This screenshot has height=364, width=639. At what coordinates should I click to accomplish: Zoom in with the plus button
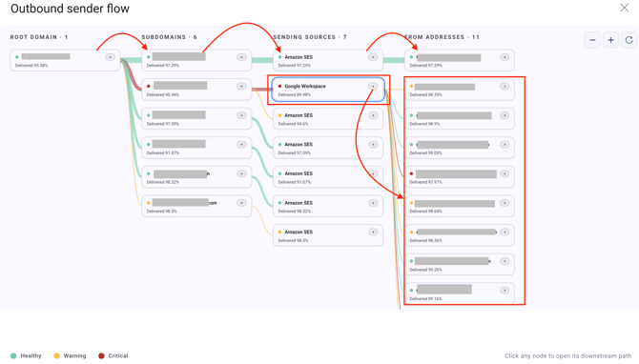coord(610,40)
